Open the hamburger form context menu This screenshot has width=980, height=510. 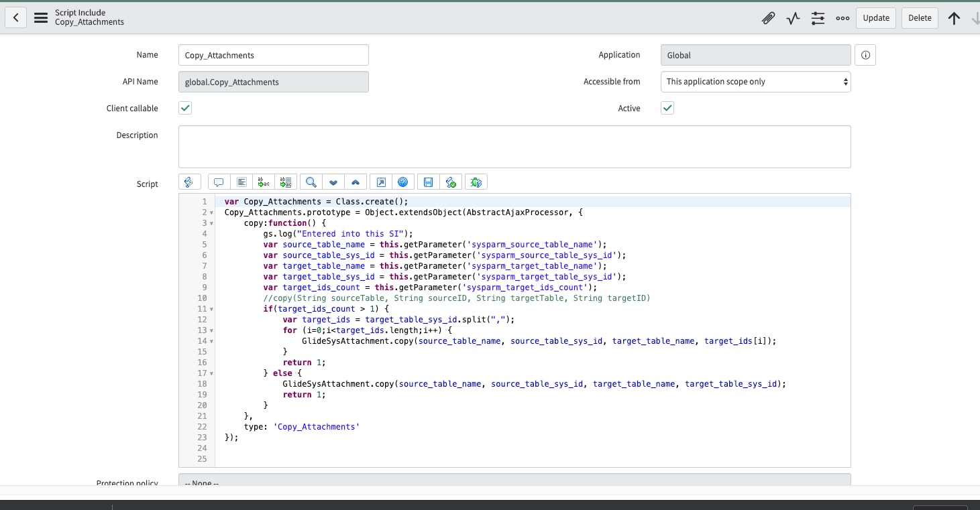(x=41, y=17)
